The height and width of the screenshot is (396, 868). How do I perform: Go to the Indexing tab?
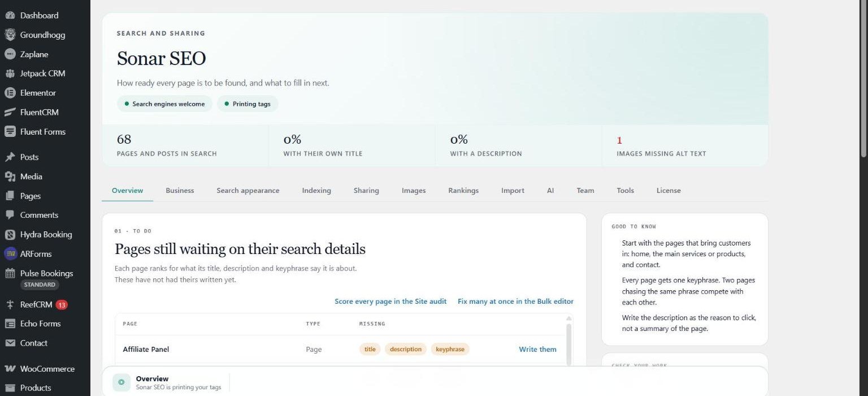pyautogui.click(x=316, y=191)
